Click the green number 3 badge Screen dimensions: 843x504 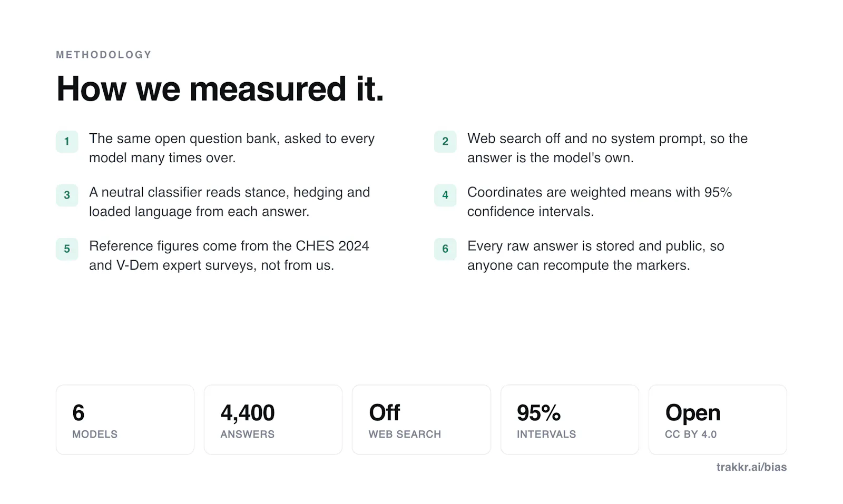click(x=67, y=195)
